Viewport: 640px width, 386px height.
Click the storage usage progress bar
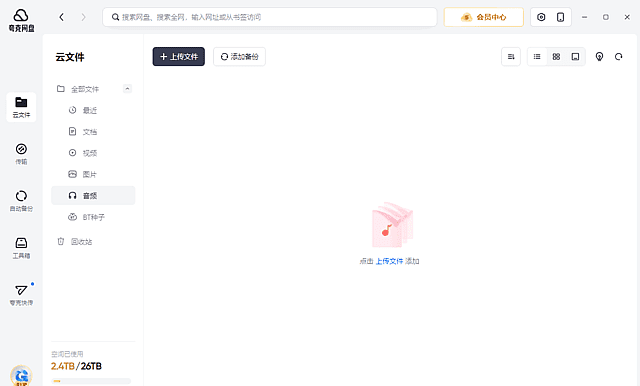(91, 381)
